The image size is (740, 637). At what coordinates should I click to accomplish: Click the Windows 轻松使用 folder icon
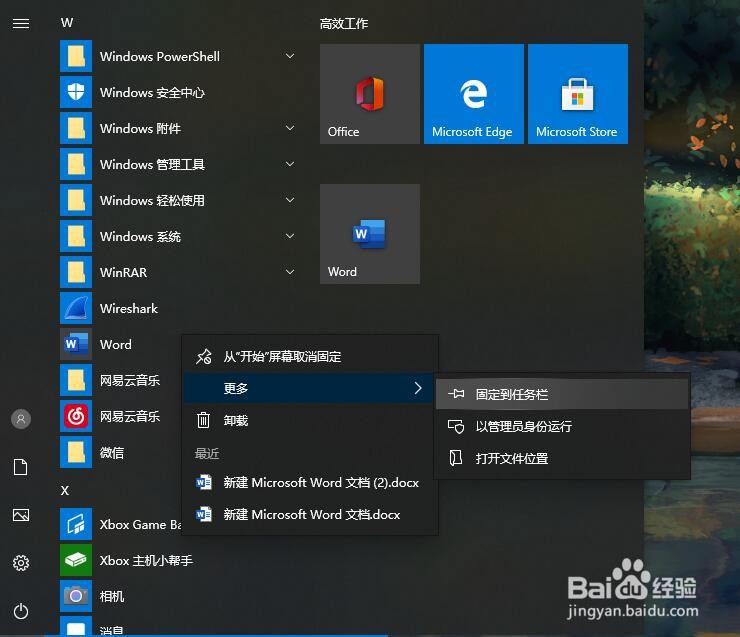tap(76, 200)
